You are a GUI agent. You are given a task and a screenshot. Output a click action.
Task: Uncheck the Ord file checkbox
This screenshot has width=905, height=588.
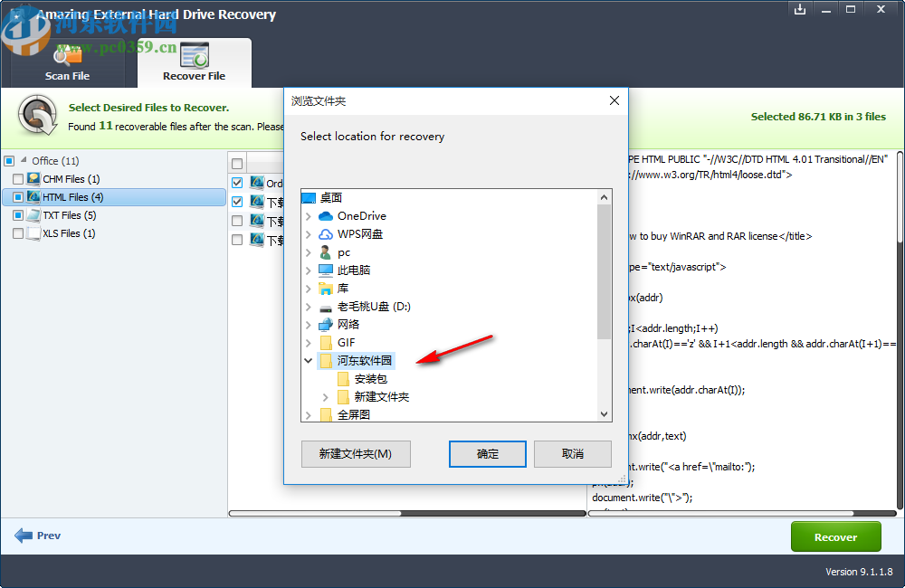[236, 183]
